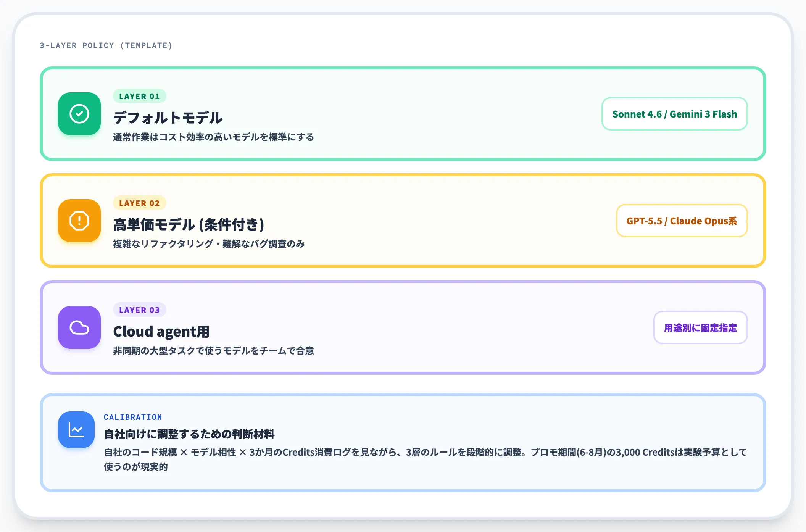Click the CALIBRATION label

point(133,417)
